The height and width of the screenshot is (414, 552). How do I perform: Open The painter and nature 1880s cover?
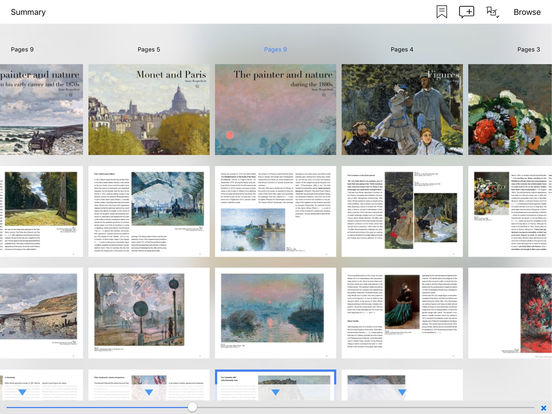pyautogui.click(x=276, y=109)
